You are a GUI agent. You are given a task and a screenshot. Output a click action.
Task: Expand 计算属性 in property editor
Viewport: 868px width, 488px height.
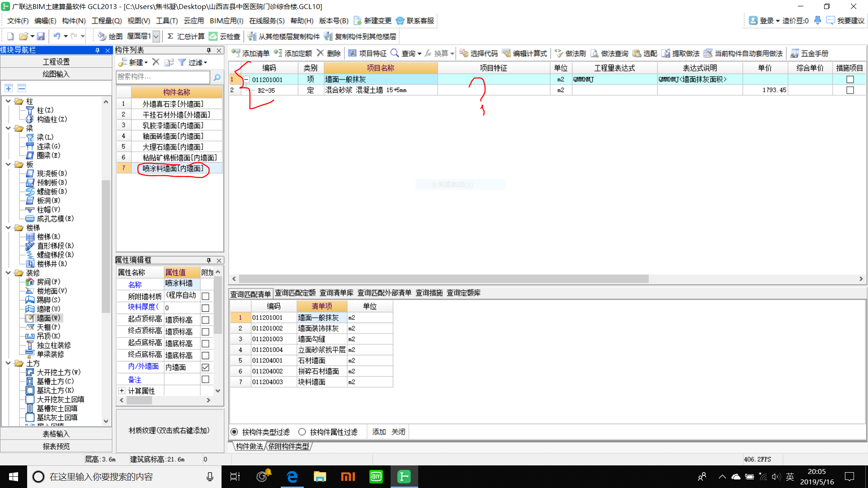pos(122,390)
